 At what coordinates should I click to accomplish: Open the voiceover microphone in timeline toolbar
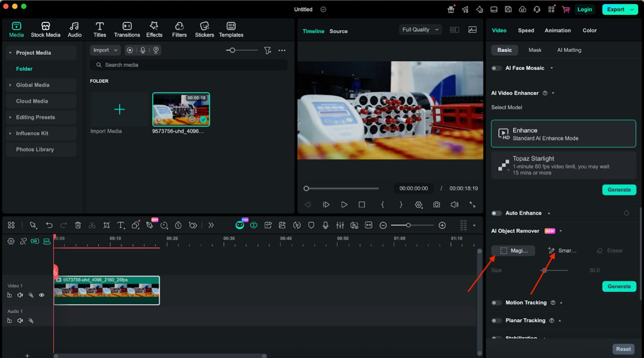[326, 225]
